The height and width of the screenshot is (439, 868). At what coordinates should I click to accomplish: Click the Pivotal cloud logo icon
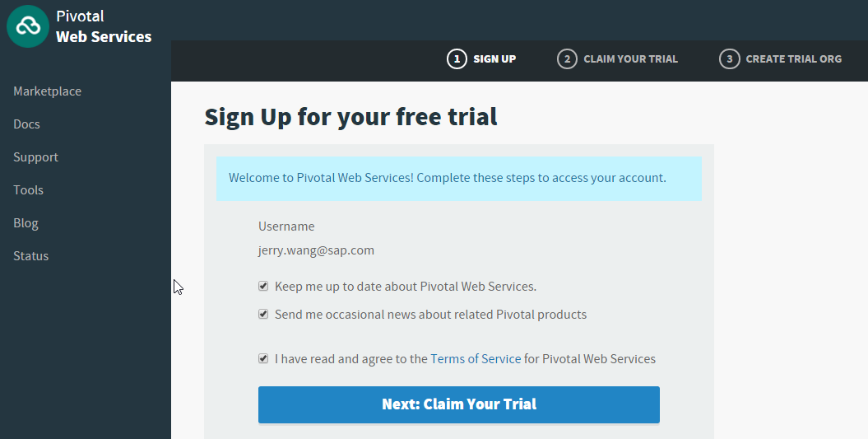pos(28,26)
